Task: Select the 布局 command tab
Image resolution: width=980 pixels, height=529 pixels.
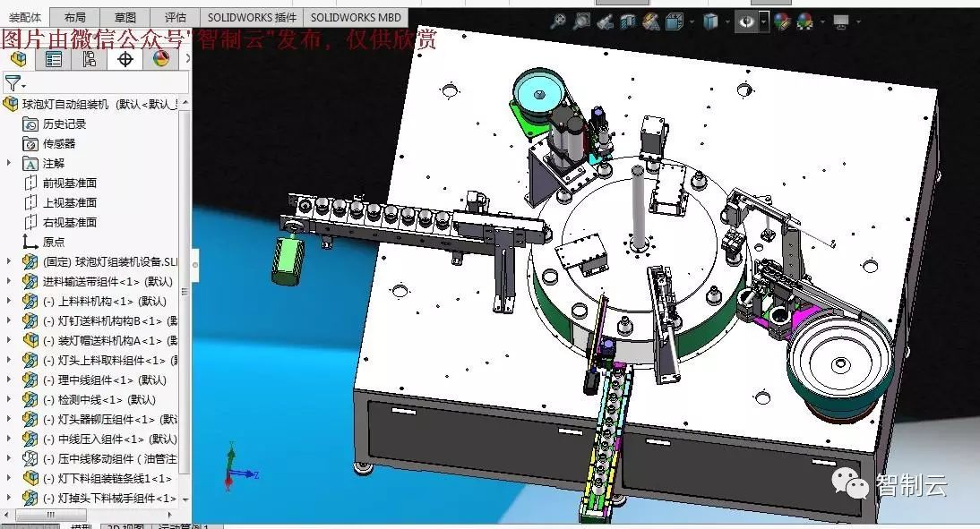Action: (x=75, y=18)
